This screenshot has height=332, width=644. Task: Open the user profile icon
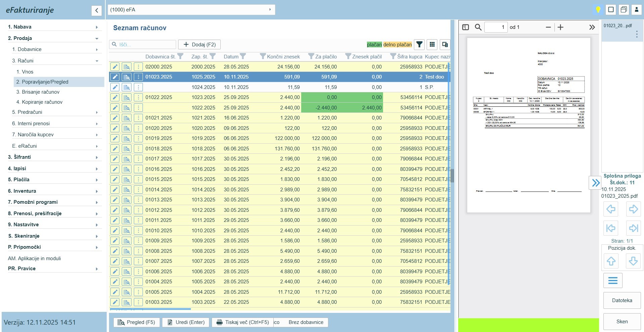click(636, 10)
